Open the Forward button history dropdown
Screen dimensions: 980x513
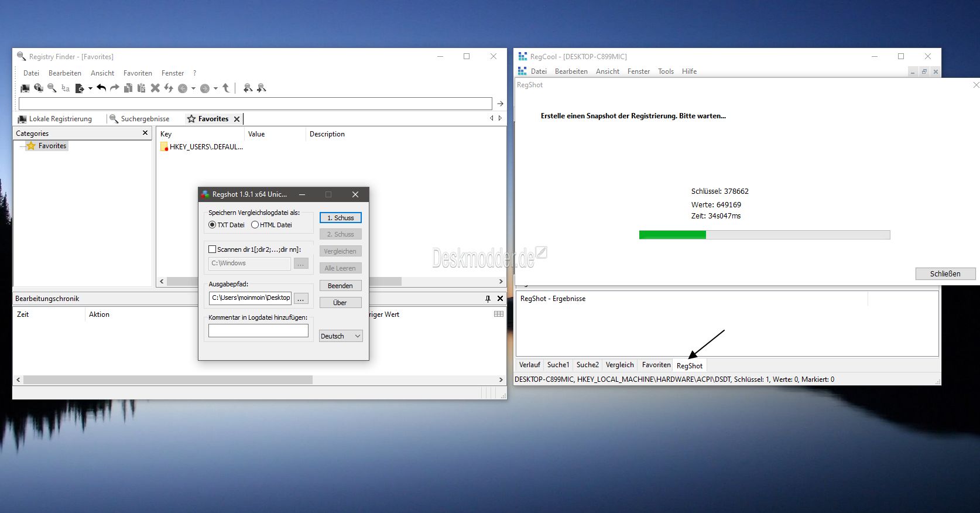[x=215, y=88]
